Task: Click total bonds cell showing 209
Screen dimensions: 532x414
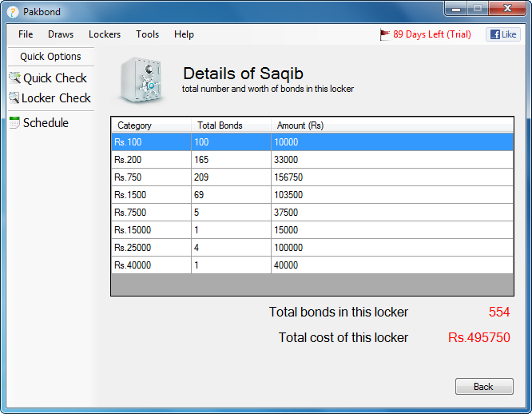Action: point(231,177)
